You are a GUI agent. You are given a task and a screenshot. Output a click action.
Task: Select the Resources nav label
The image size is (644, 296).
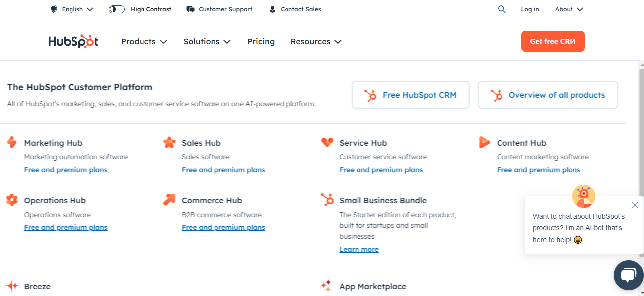[310, 42]
